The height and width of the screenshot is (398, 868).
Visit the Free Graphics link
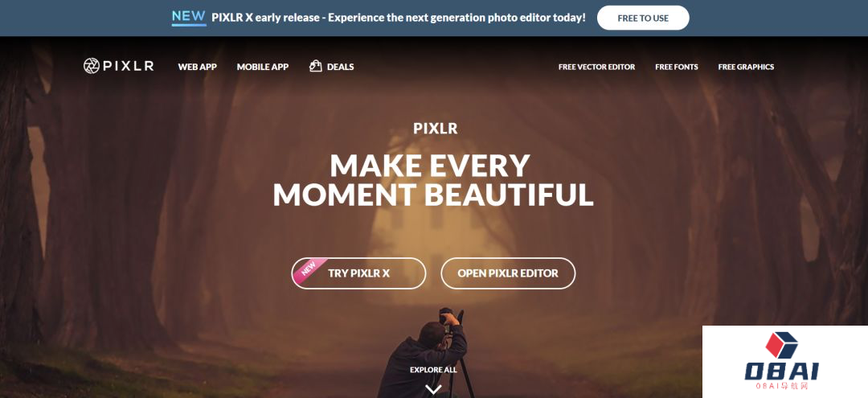click(746, 67)
